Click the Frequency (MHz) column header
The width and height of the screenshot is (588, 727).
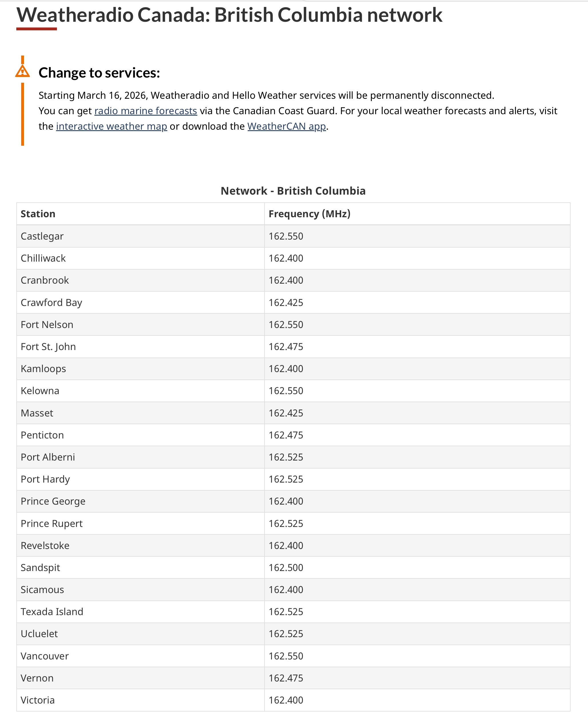309,214
